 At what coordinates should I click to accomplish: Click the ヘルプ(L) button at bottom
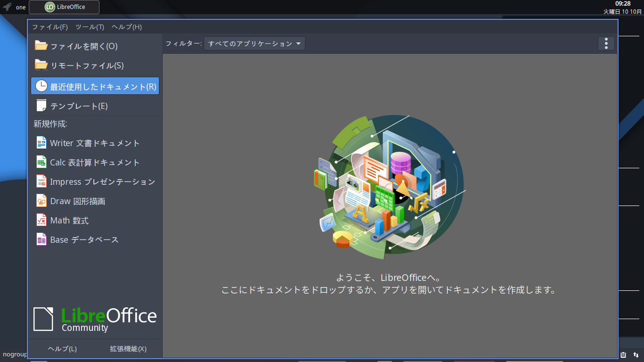point(62,349)
